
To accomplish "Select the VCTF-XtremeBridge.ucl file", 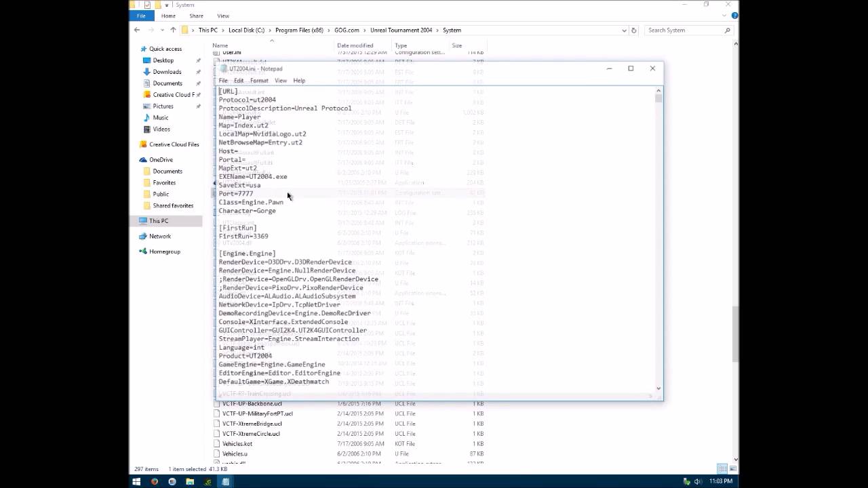I will click(x=252, y=424).
